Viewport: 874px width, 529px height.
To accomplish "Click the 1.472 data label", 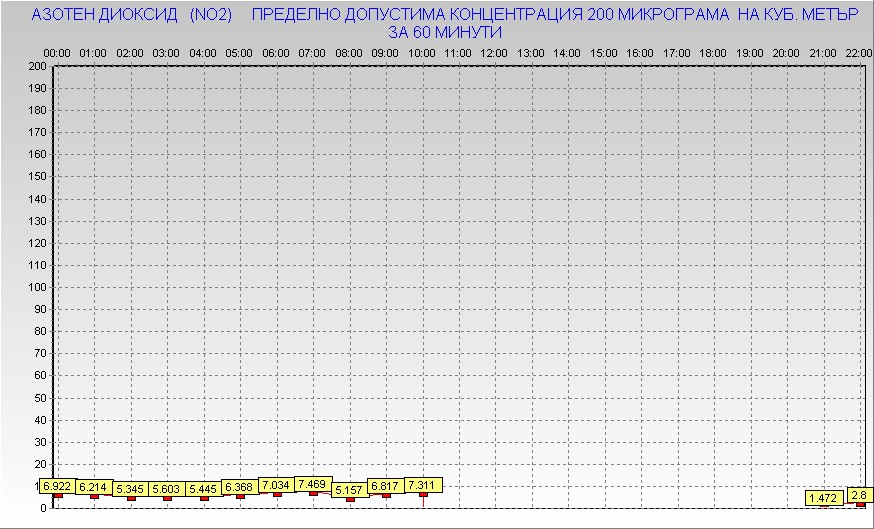I will [x=823, y=497].
